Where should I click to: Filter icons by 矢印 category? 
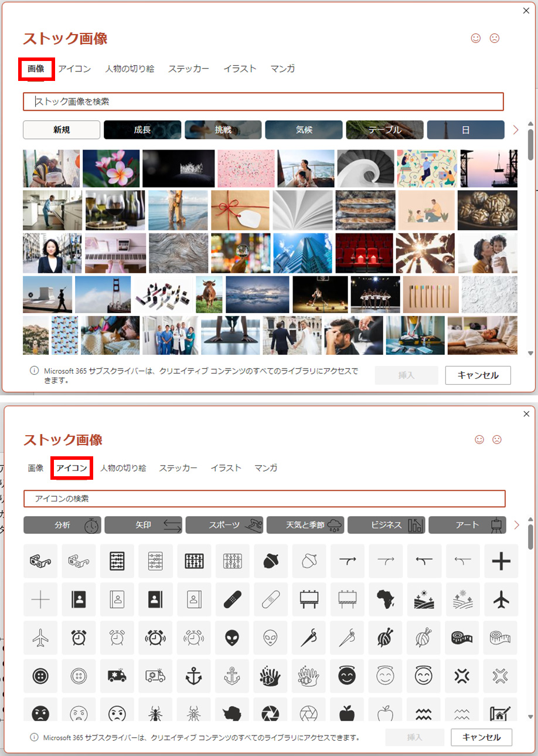(144, 525)
